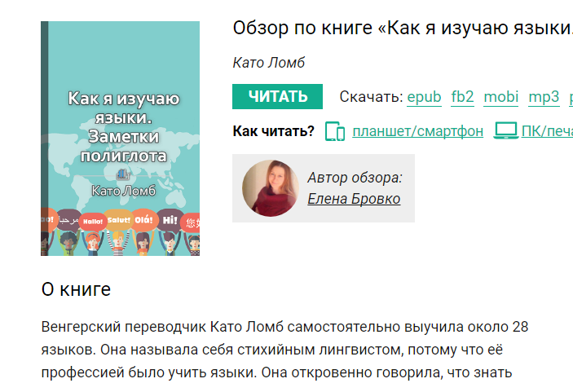This screenshot has height=392, width=573.
Task: Click the red 'Hallo!' speech bubble
Action: click(93, 222)
